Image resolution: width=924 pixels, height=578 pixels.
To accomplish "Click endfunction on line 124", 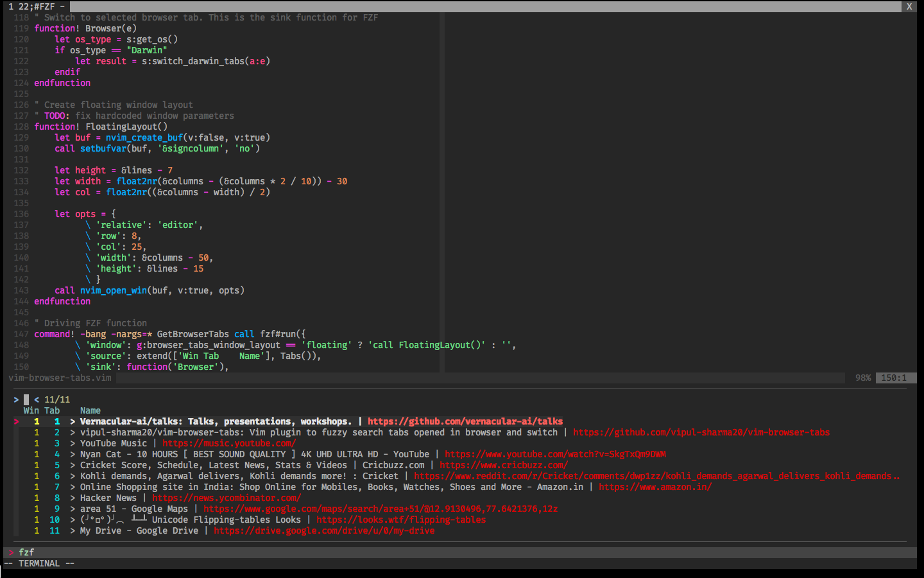I will click(62, 83).
